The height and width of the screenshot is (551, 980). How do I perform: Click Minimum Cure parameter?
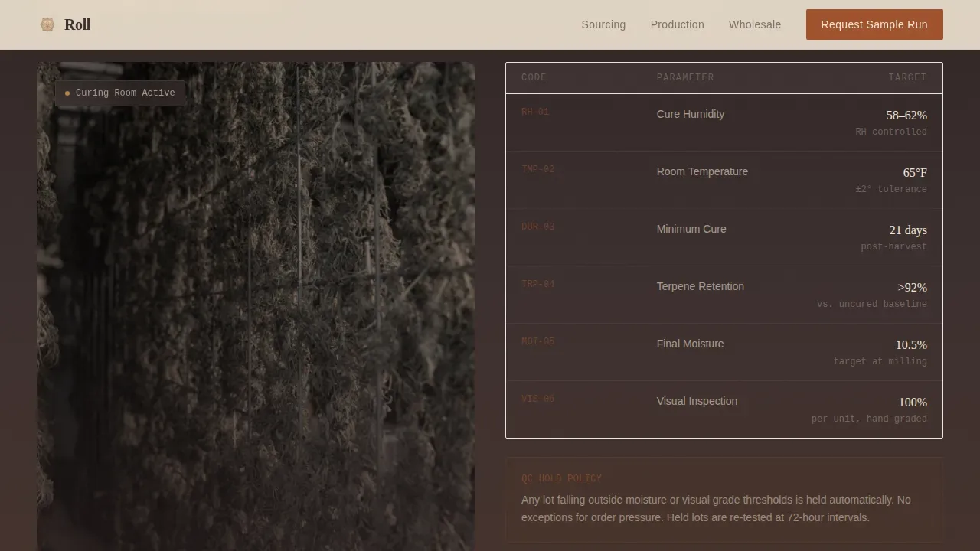691,229
